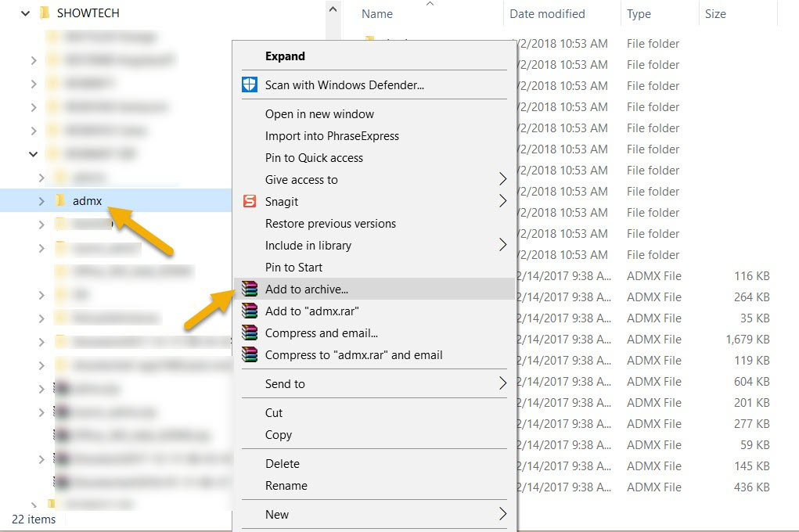Click the Snagit icon in the context menu
The image size is (799, 532).
pos(250,201)
